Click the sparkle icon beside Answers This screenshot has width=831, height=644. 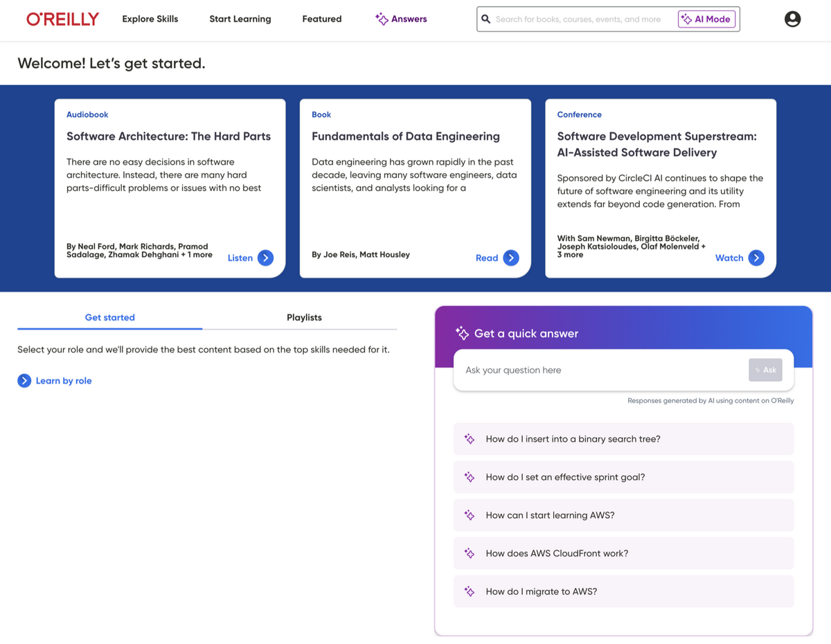click(x=382, y=19)
